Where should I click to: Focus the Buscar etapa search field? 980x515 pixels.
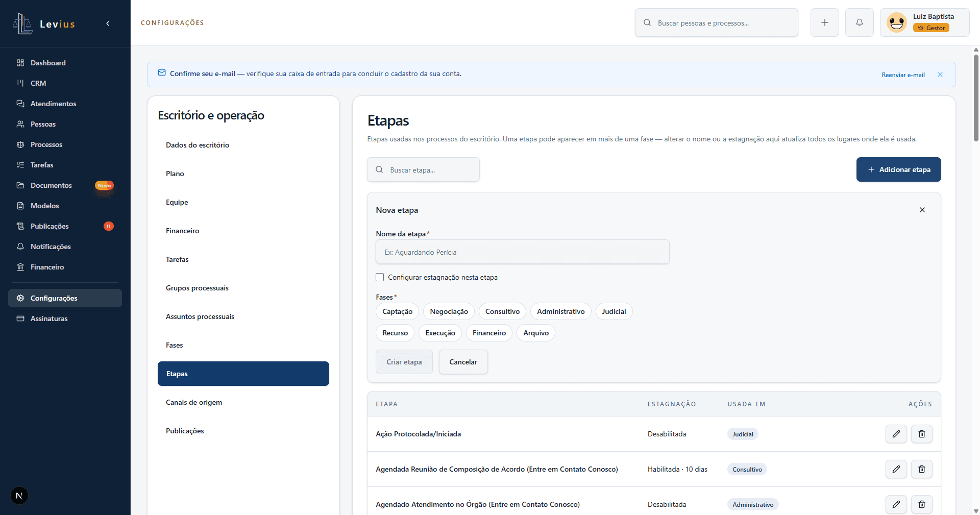(x=423, y=169)
